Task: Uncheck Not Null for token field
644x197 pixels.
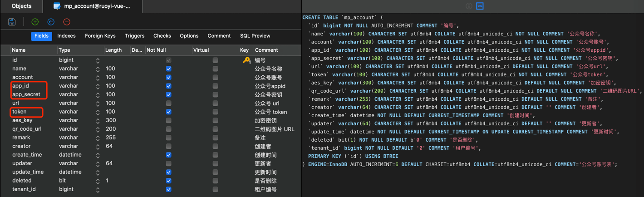Action: point(168,112)
